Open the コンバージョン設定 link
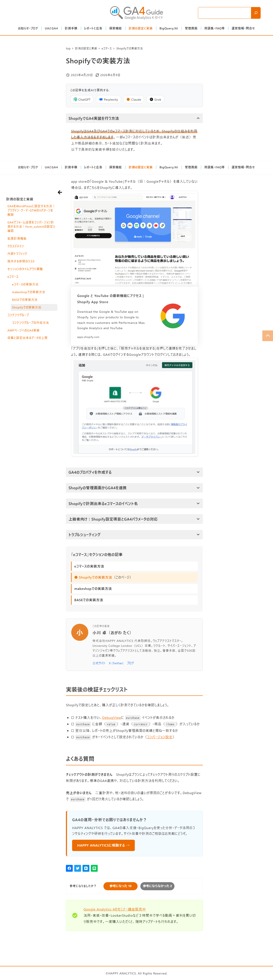273x980 pixels. click(160, 737)
